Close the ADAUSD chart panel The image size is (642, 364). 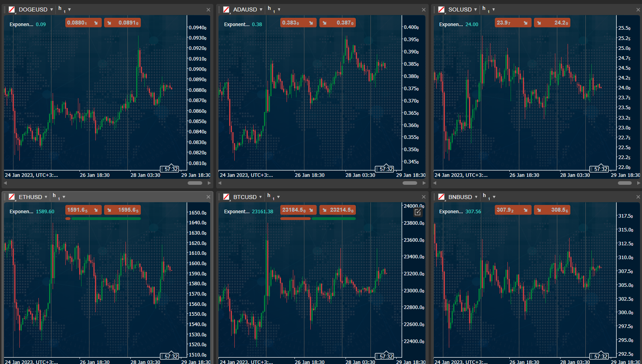click(x=424, y=10)
